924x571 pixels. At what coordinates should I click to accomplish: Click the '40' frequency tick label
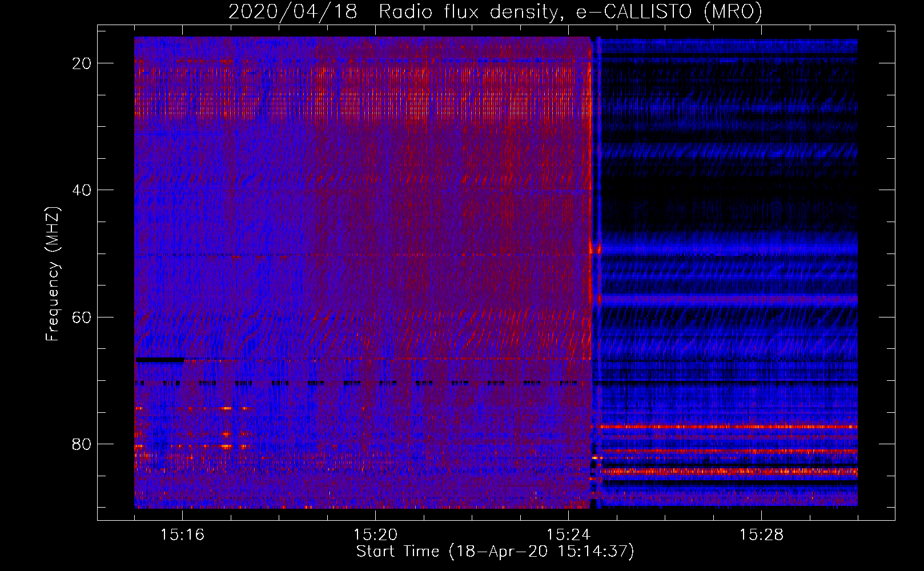click(82, 190)
